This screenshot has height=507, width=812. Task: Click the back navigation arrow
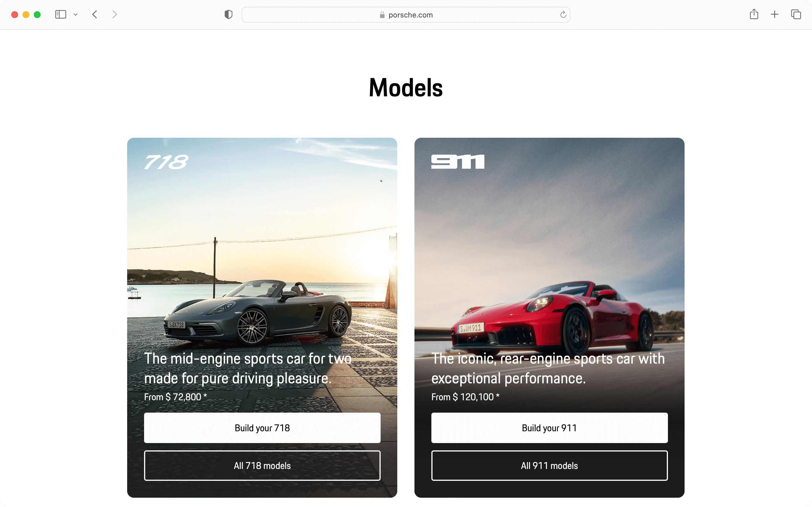[95, 15]
